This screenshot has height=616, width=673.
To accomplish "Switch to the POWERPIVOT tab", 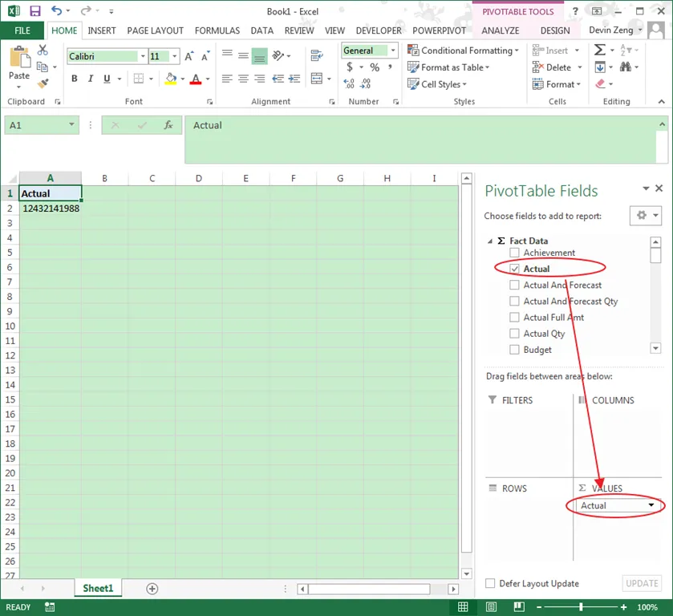I will pos(439,30).
